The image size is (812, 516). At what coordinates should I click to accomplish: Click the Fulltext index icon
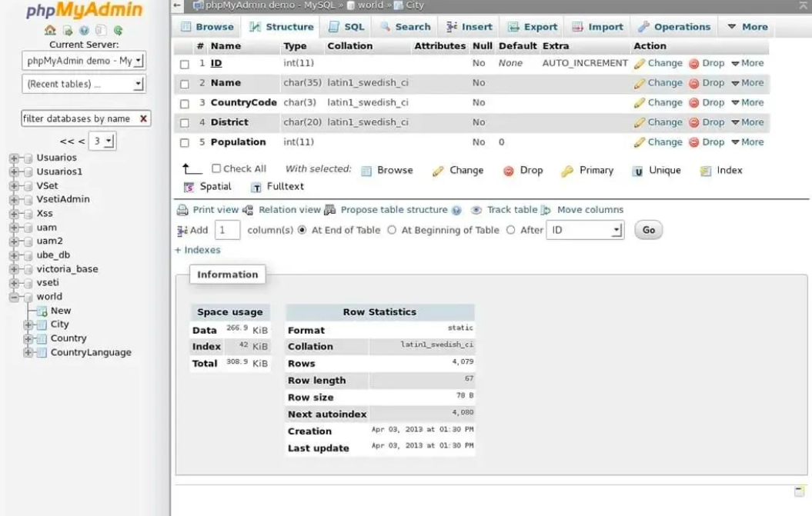(x=256, y=187)
